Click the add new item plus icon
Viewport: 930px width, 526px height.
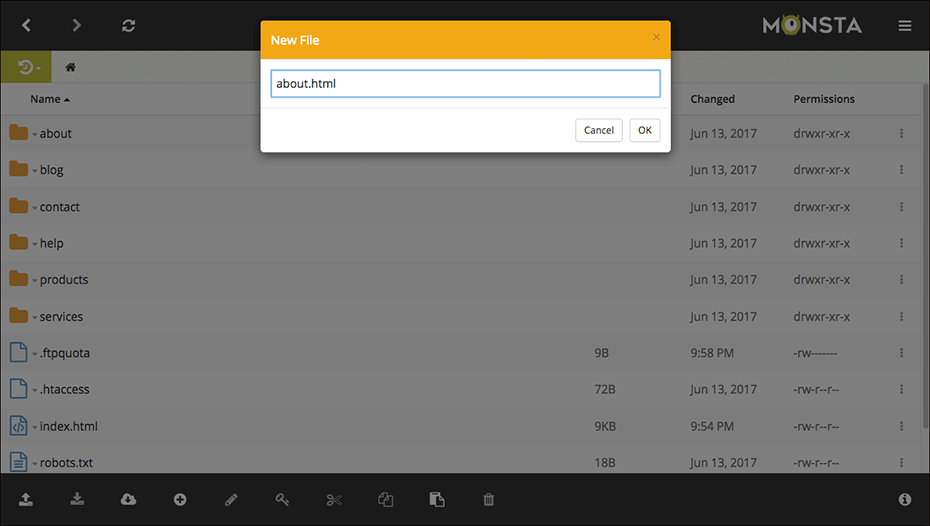180,500
